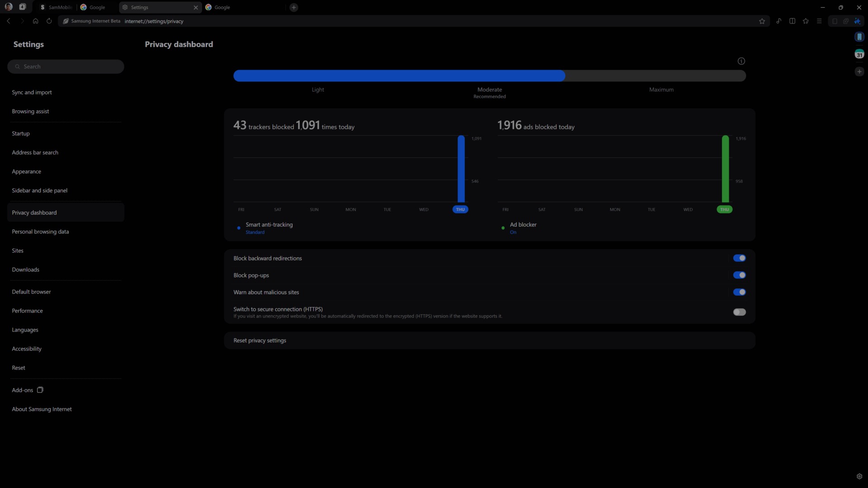Open browser settings gear at bottom right
The width and height of the screenshot is (868, 488).
pyautogui.click(x=859, y=476)
